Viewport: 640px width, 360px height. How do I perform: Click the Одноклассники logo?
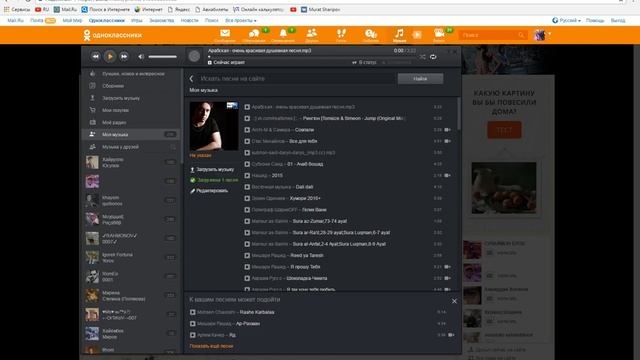(x=113, y=35)
